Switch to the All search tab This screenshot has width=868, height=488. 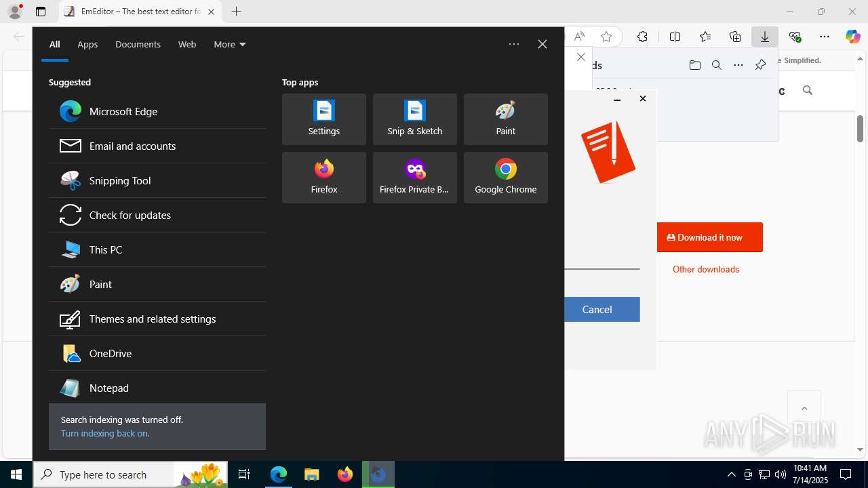coord(55,44)
